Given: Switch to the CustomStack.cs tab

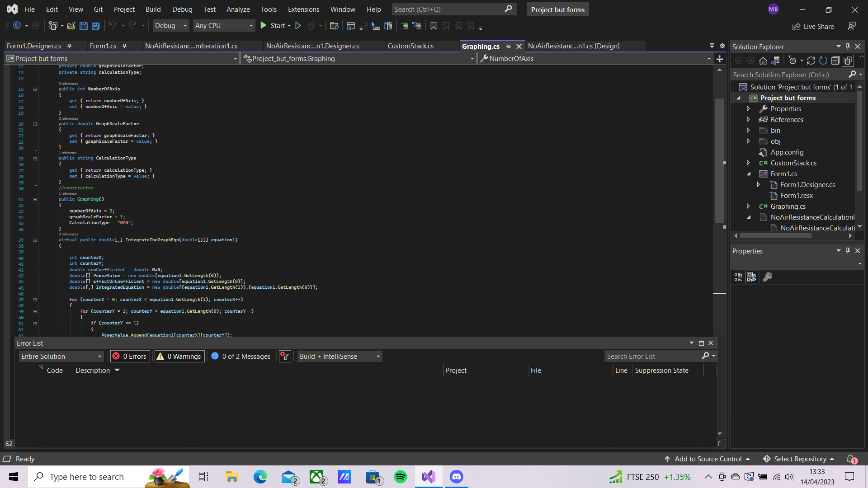Looking at the screenshot, I should [410, 46].
